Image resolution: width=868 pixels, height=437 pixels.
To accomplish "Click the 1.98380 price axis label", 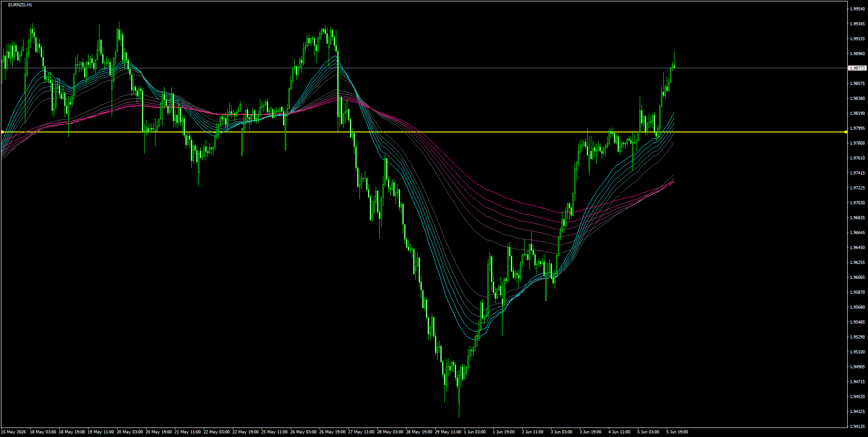I will pos(858,99).
